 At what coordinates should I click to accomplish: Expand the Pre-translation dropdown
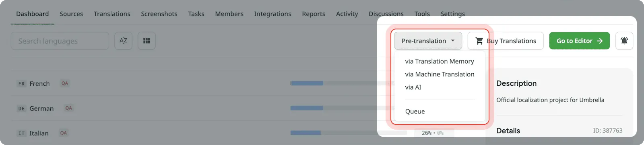pyautogui.click(x=428, y=41)
